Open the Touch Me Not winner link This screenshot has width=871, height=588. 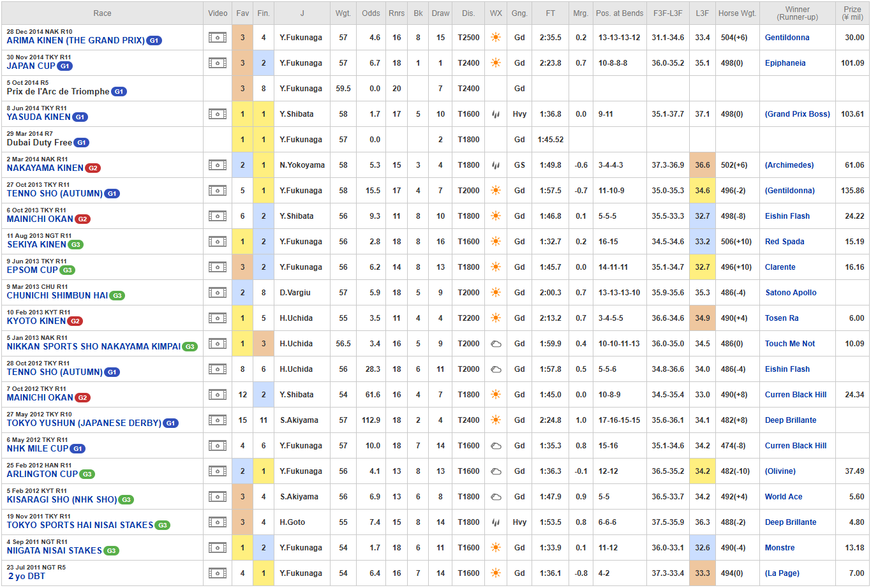[x=790, y=344]
